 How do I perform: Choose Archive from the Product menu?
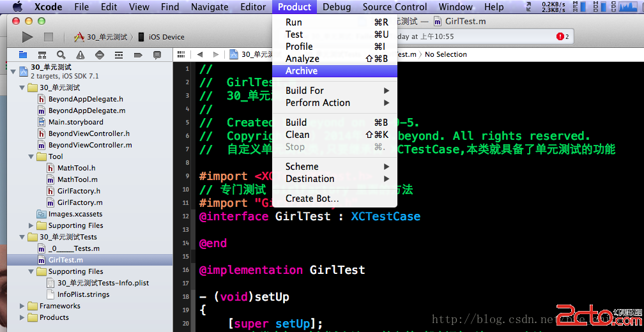302,71
